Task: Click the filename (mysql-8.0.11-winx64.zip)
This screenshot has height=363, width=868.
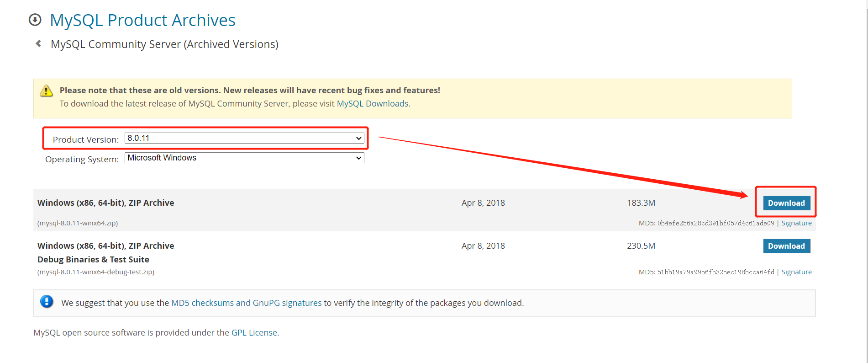Action: coord(78,223)
